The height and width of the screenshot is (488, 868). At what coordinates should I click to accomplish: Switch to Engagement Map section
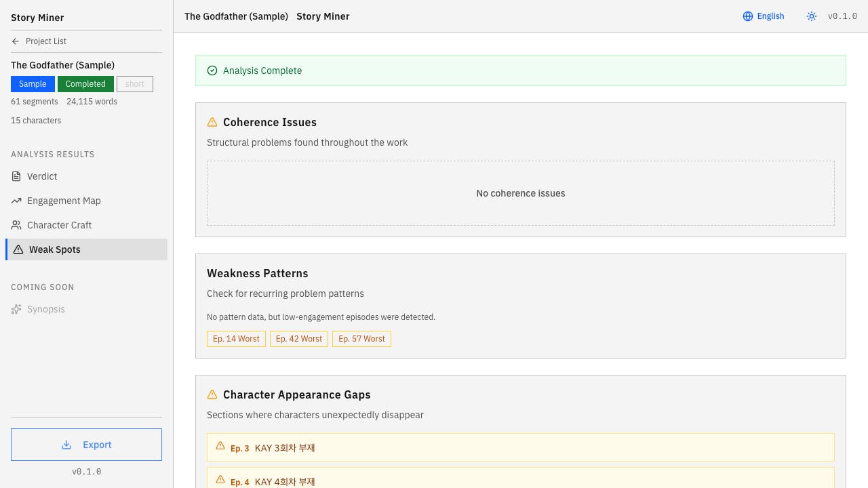pyautogui.click(x=64, y=201)
